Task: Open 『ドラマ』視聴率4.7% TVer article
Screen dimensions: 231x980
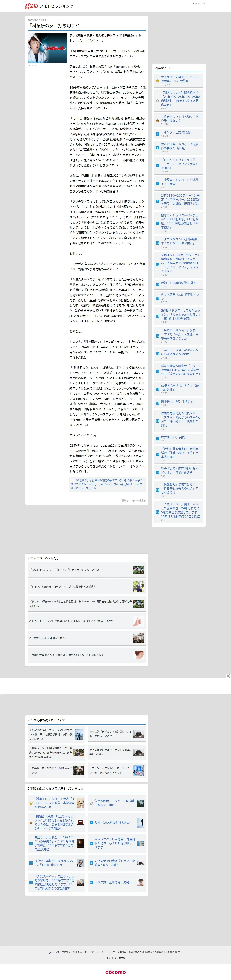Action: point(80,604)
